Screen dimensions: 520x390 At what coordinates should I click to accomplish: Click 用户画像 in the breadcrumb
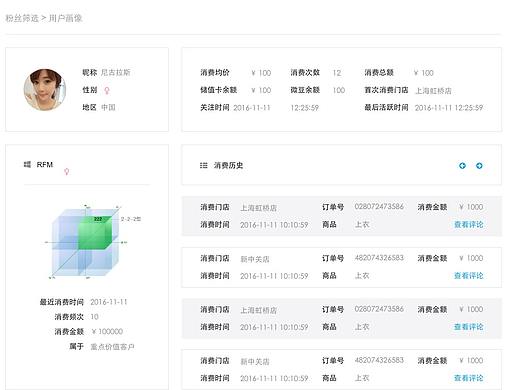(x=65, y=18)
